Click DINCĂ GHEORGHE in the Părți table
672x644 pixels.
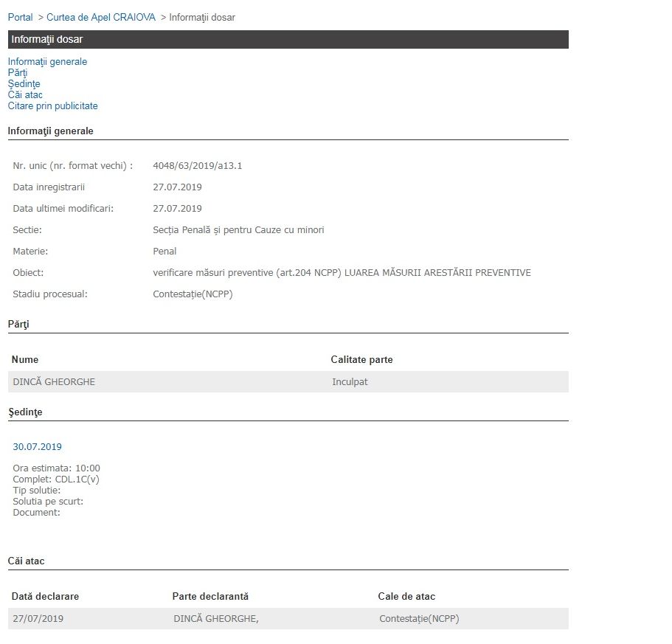click(x=54, y=382)
